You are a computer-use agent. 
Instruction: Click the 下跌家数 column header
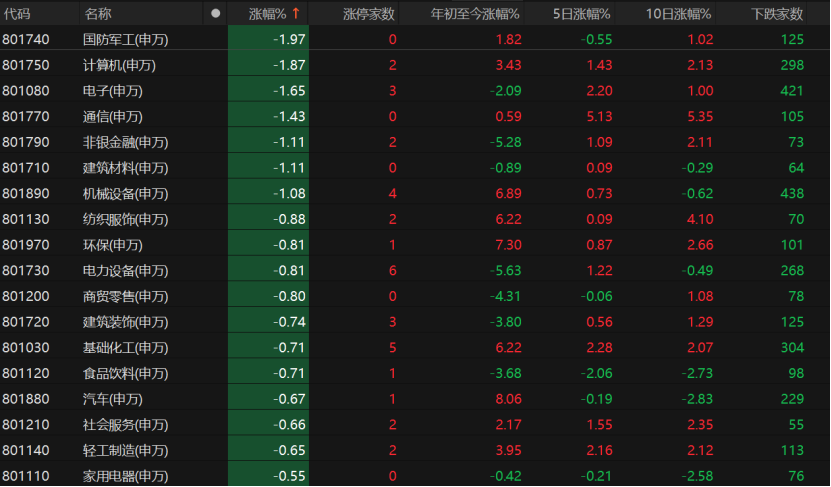(777, 14)
